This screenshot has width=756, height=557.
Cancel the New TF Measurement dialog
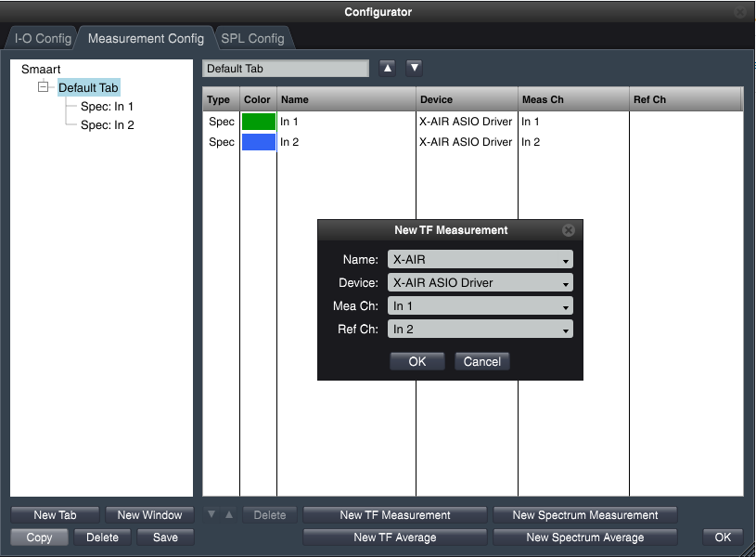481,361
